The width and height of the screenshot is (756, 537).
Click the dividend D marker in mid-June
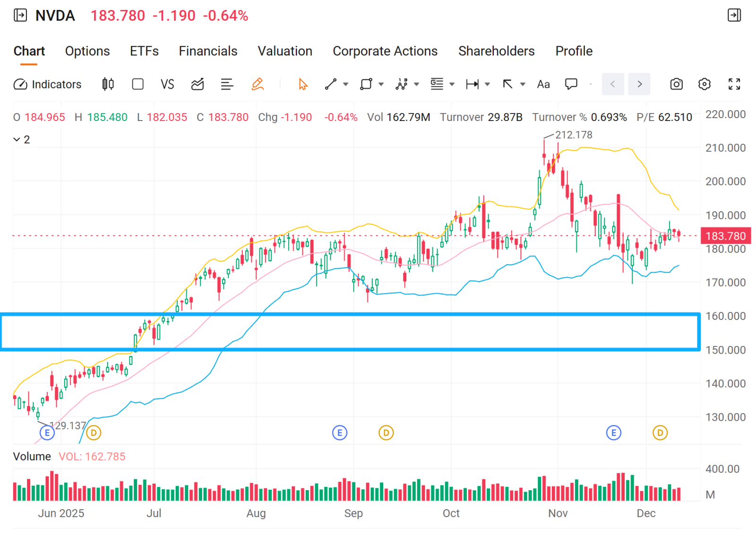point(94,433)
